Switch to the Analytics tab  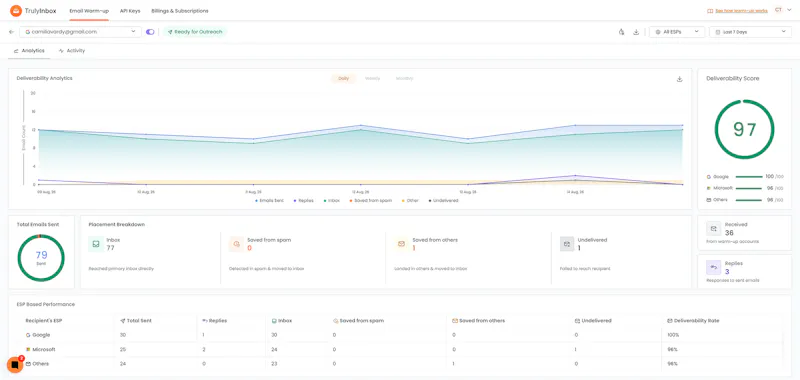(29, 51)
